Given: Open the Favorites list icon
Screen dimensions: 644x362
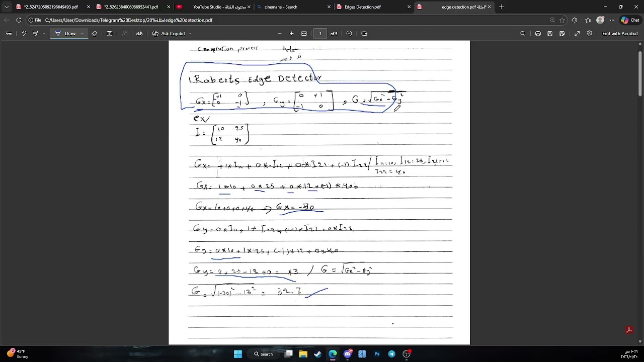Looking at the screenshot, I should pyautogui.click(x=588, y=20).
